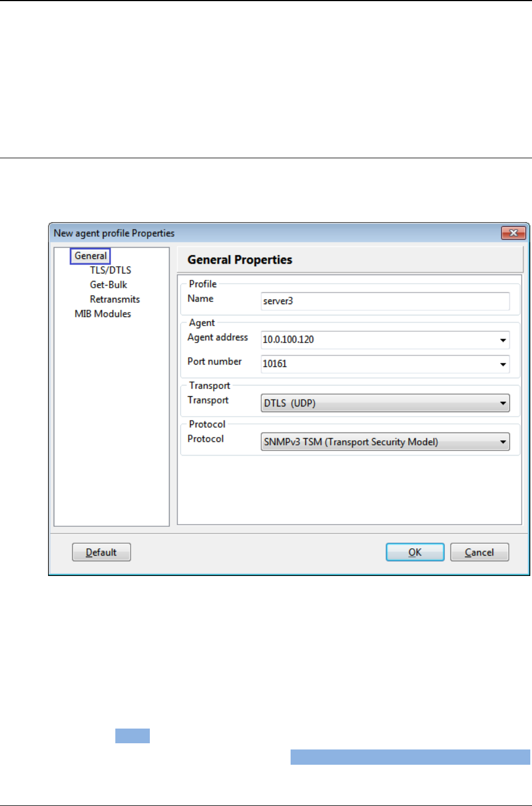
Task: Click the Agent address label
Action: pyautogui.click(x=218, y=337)
